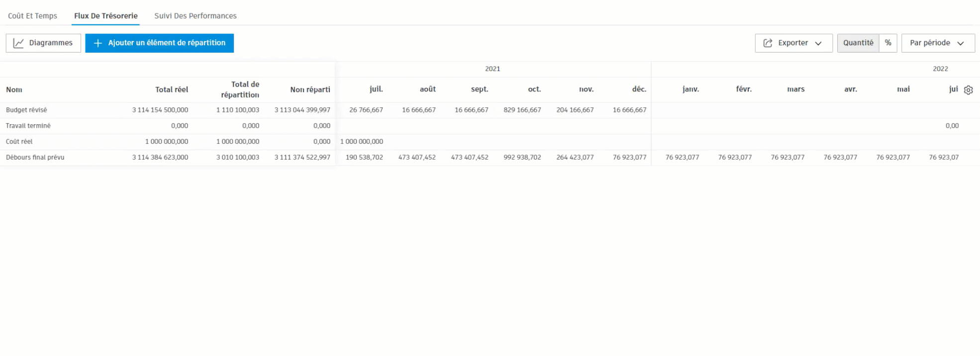The image size is (980, 356).
Task: Select the Débours final prévu row name
Action: (x=35, y=157)
